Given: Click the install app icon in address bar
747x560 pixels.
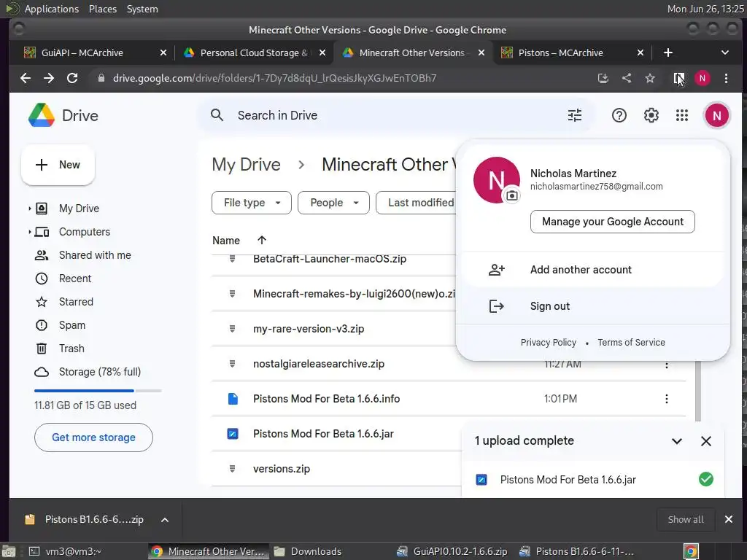Looking at the screenshot, I should (x=603, y=78).
